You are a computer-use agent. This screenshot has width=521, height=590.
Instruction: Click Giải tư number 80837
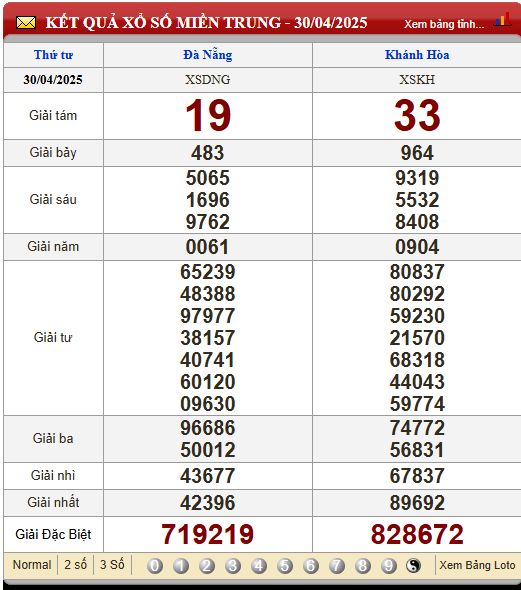pyautogui.click(x=417, y=272)
